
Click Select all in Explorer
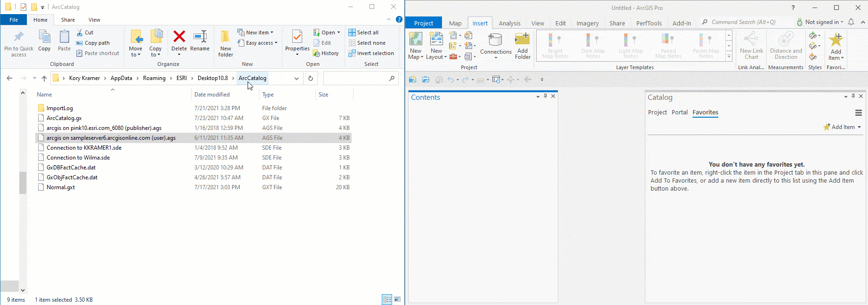point(363,32)
